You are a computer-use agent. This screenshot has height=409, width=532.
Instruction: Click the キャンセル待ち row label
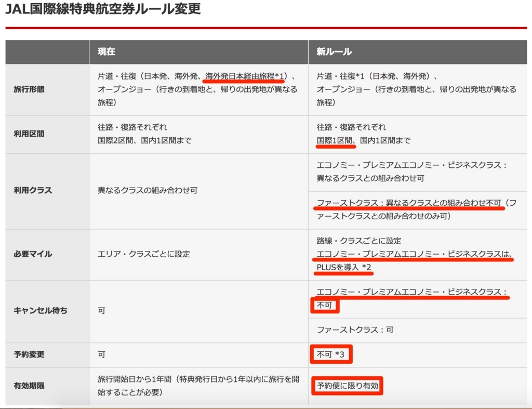tap(41, 311)
